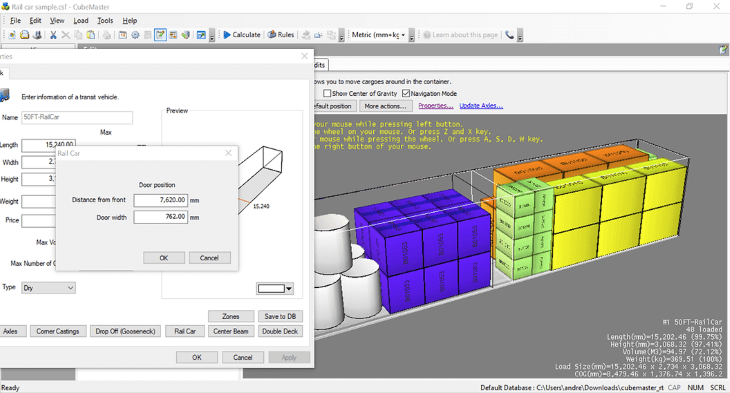This screenshot has height=393, width=730.
Task: Click the Center Beam button
Action: click(x=231, y=331)
